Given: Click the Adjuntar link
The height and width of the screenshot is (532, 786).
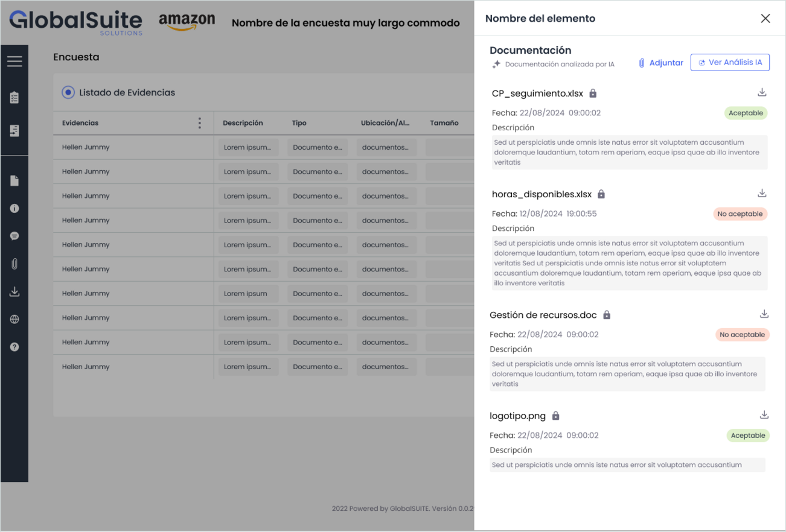Looking at the screenshot, I should point(660,63).
